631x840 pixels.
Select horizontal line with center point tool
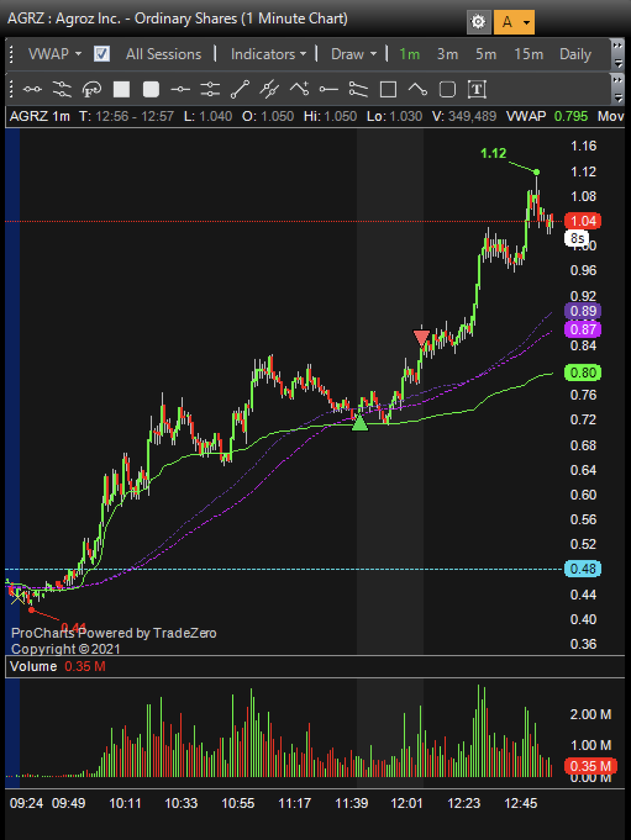180,90
